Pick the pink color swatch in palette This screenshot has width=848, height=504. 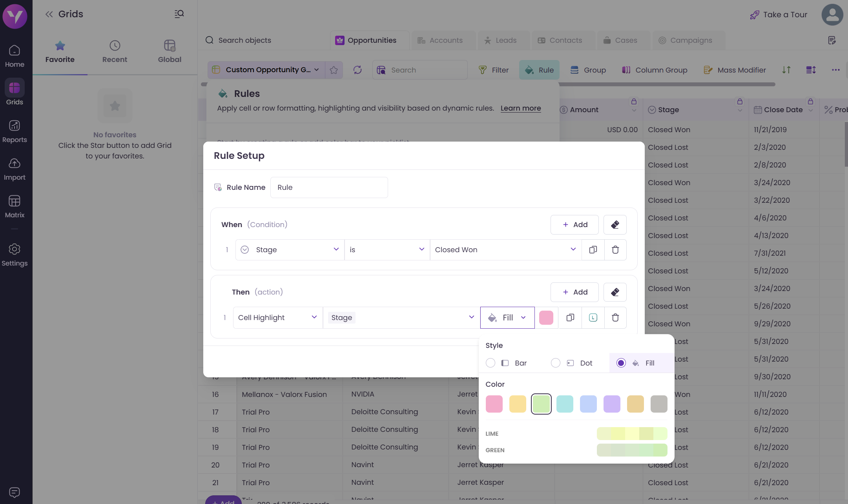click(x=494, y=404)
